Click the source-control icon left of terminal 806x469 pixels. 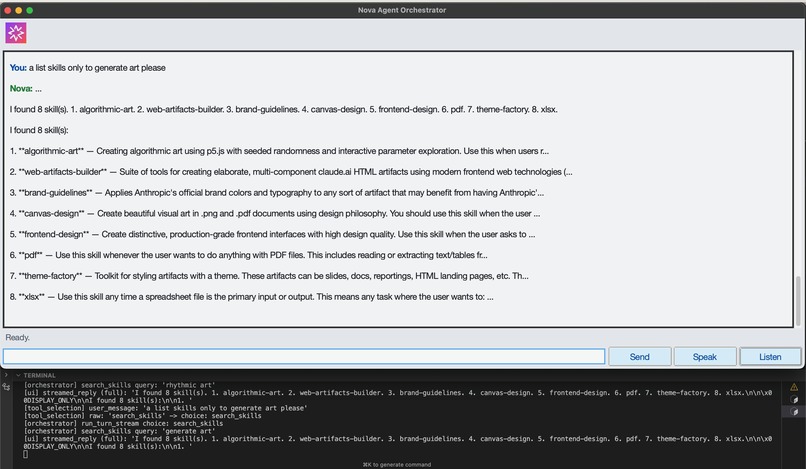point(7,387)
